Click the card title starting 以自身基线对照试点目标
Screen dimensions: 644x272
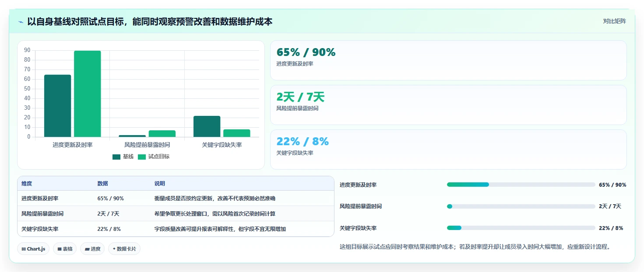[150, 21]
